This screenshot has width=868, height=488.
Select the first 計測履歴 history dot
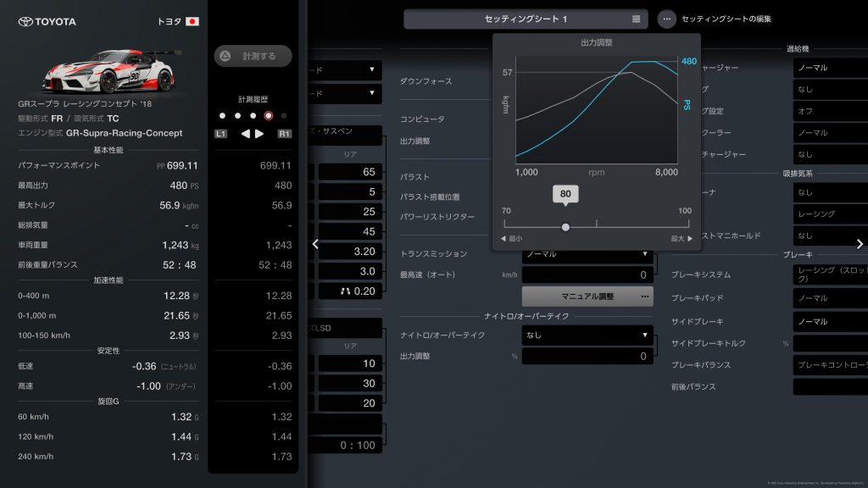point(223,115)
